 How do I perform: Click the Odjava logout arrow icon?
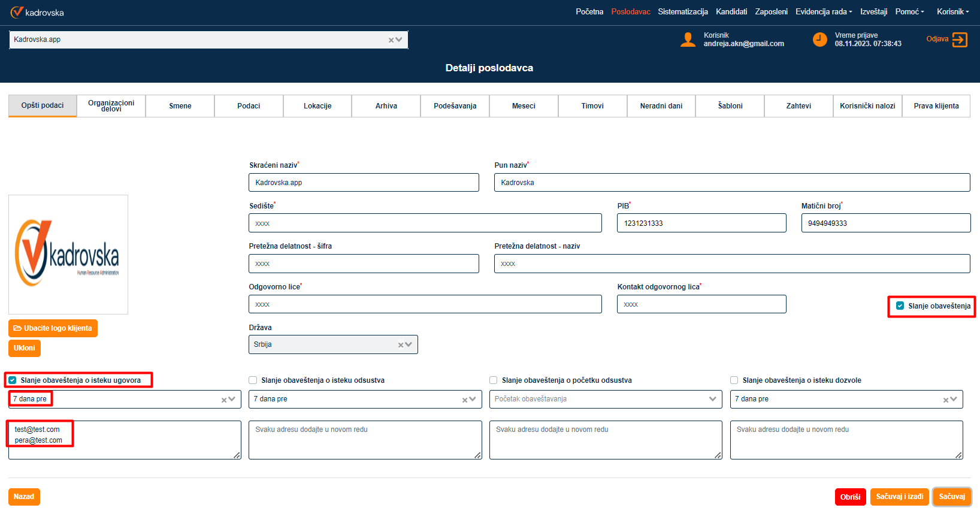[x=960, y=40]
